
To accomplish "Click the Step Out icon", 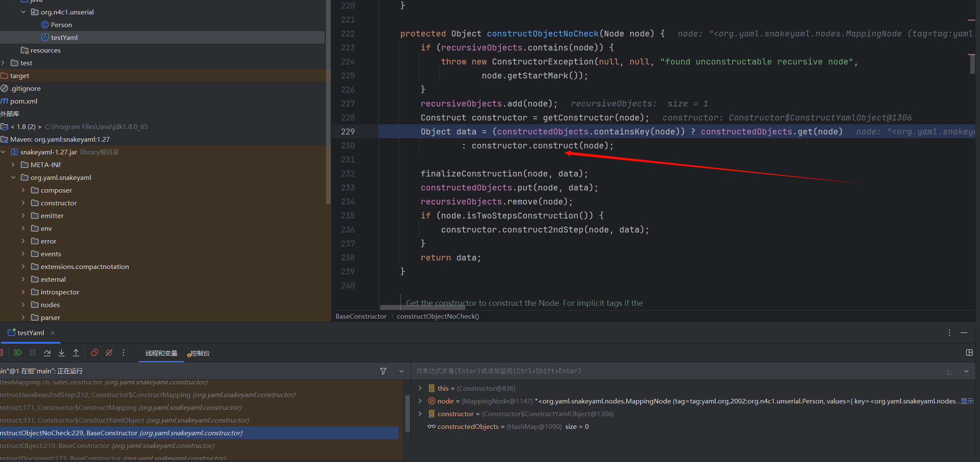I will (x=76, y=353).
